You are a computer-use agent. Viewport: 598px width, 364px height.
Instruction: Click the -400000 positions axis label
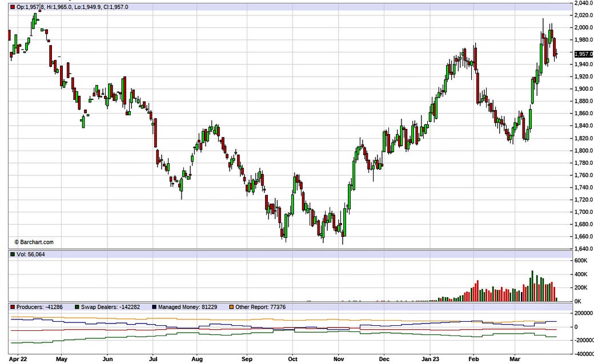click(584, 354)
